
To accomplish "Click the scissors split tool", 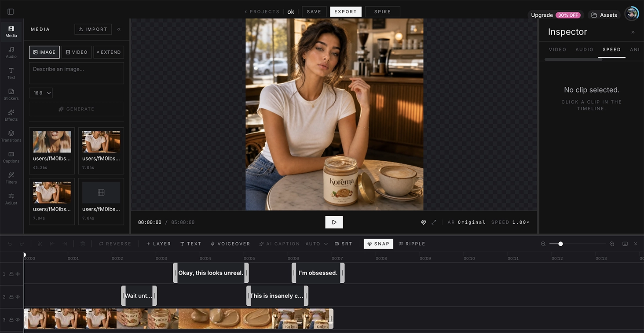I will tap(40, 244).
